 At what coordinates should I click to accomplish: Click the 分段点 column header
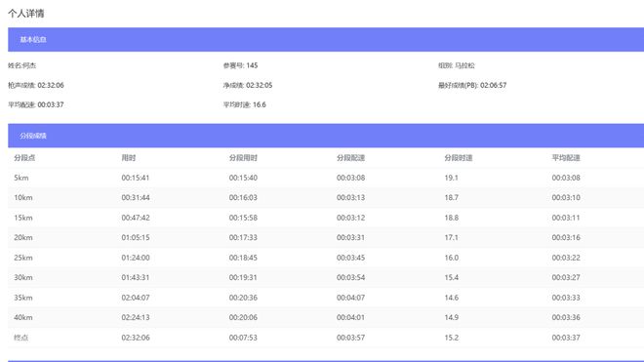pos(24,158)
